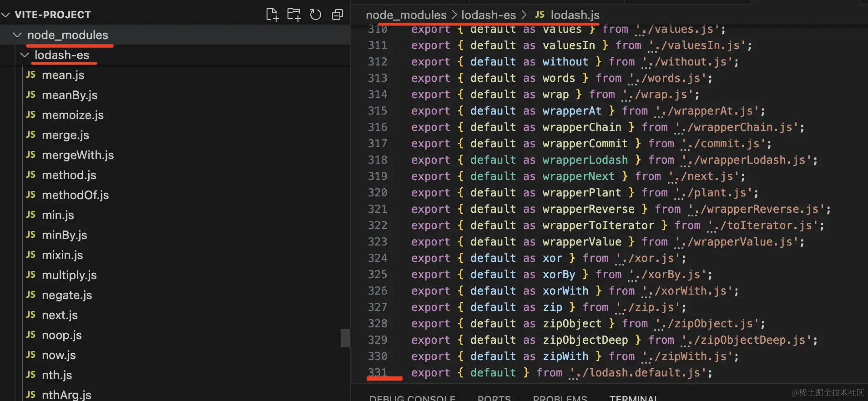Refresh the explorer with the refresh icon
The width and height of the screenshot is (868, 401).
click(x=316, y=15)
